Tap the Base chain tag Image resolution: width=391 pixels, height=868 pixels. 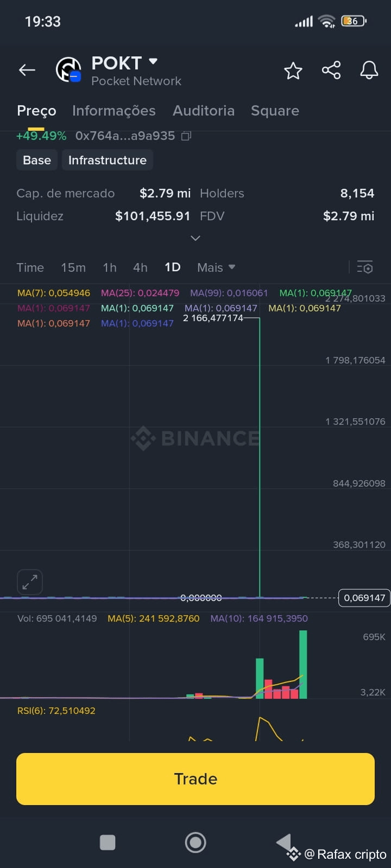point(37,160)
